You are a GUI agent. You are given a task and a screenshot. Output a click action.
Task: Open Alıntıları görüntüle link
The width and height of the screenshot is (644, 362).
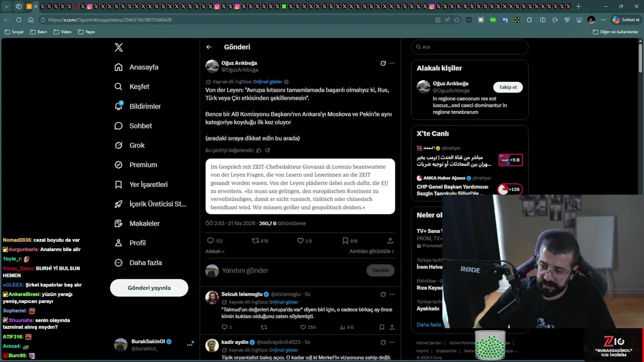(372, 251)
